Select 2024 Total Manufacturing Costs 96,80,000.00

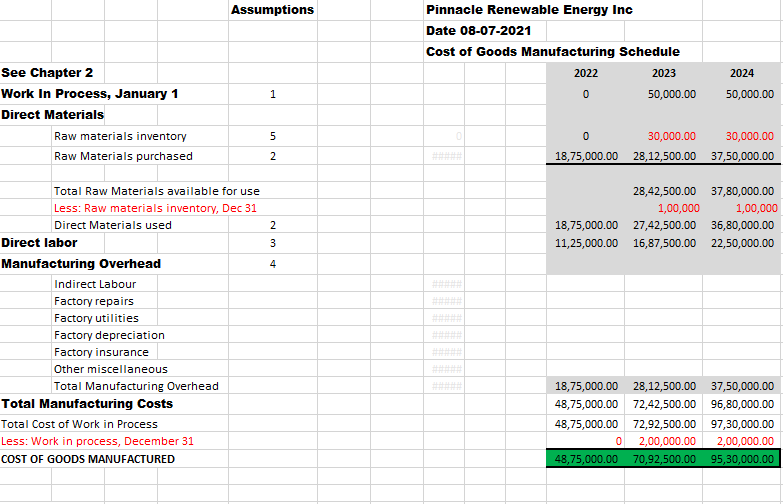(742, 404)
